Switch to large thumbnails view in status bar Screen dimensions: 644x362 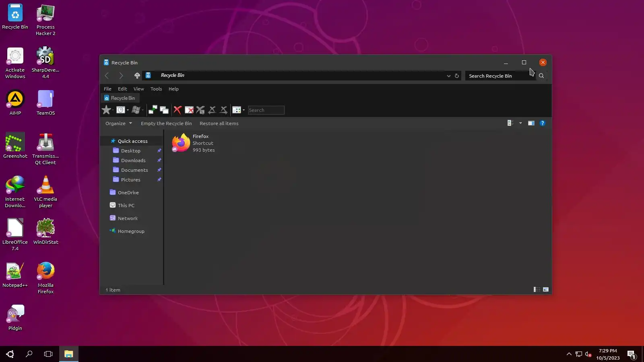point(546,290)
